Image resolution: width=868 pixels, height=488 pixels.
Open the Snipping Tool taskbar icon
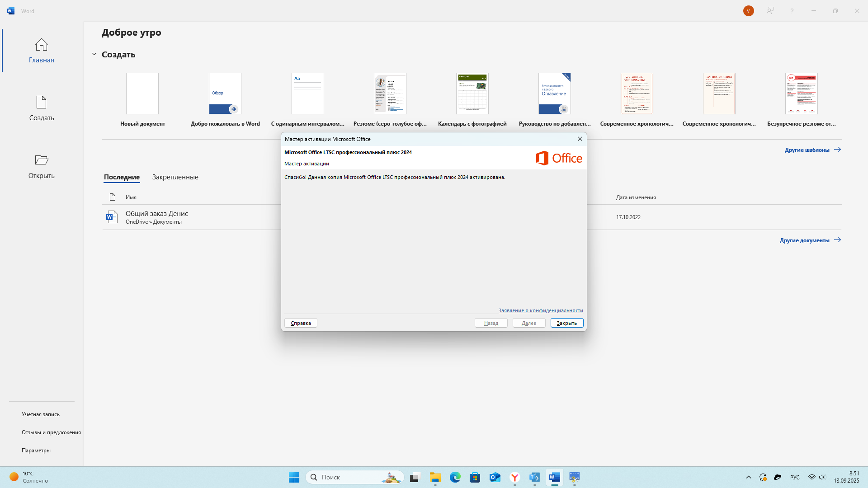pos(575,477)
